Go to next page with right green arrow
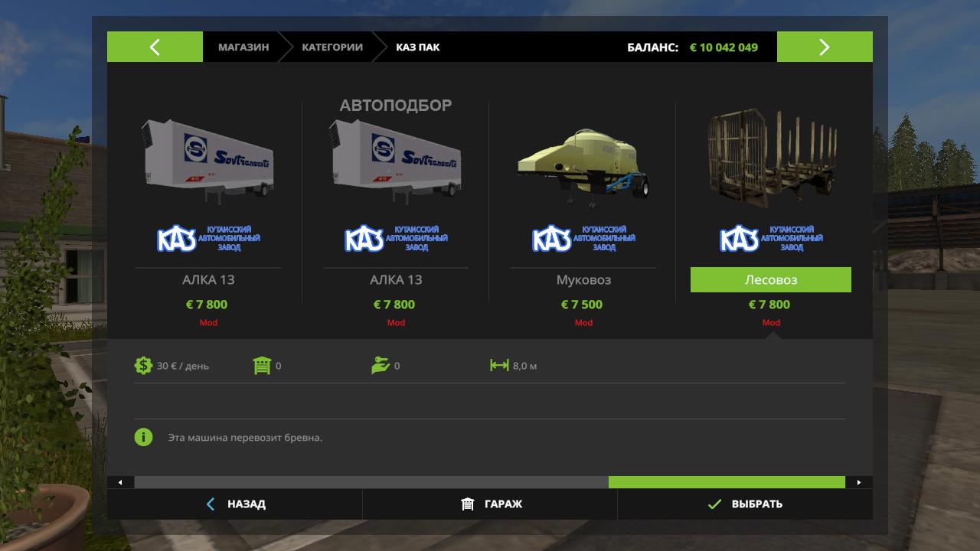This screenshot has height=551, width=980. pyautogui.click(x=825, y=47)
